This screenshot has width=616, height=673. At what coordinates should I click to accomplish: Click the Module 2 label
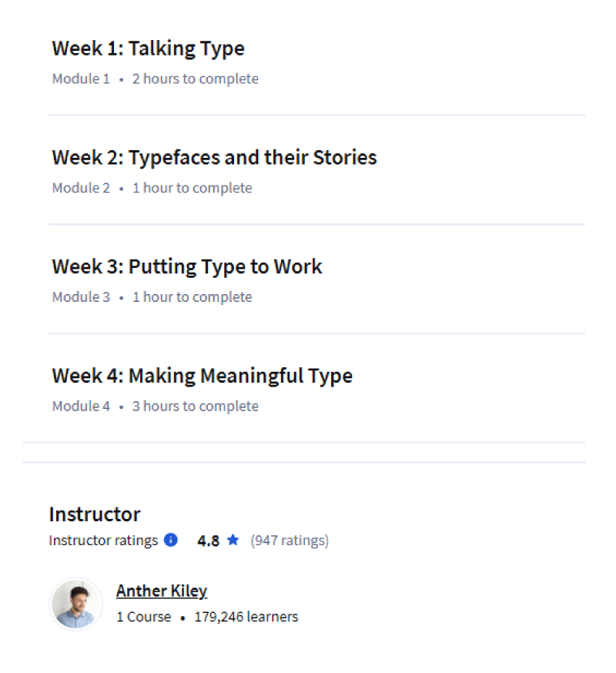click(x=81, y=188)
